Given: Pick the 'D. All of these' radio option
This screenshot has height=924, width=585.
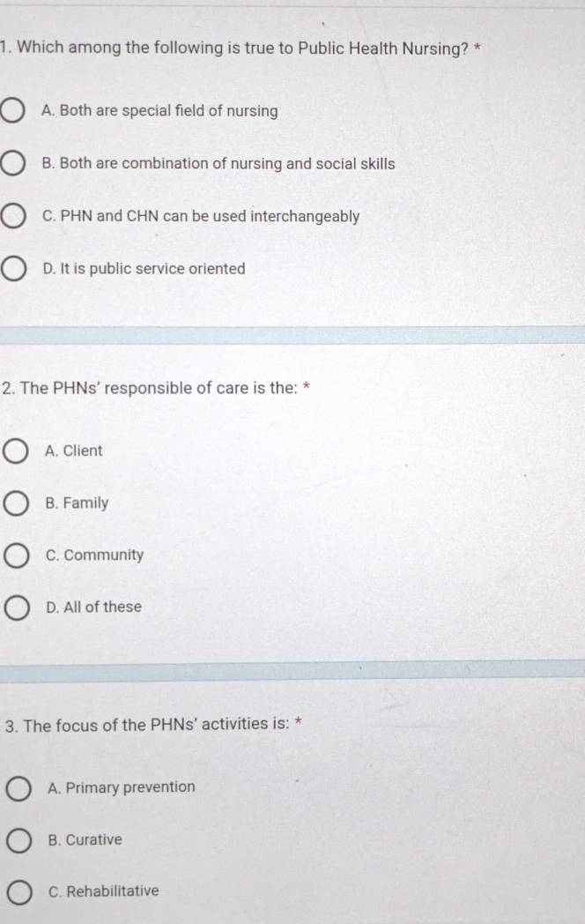Looking at the screenshot, I should point(17,607).
